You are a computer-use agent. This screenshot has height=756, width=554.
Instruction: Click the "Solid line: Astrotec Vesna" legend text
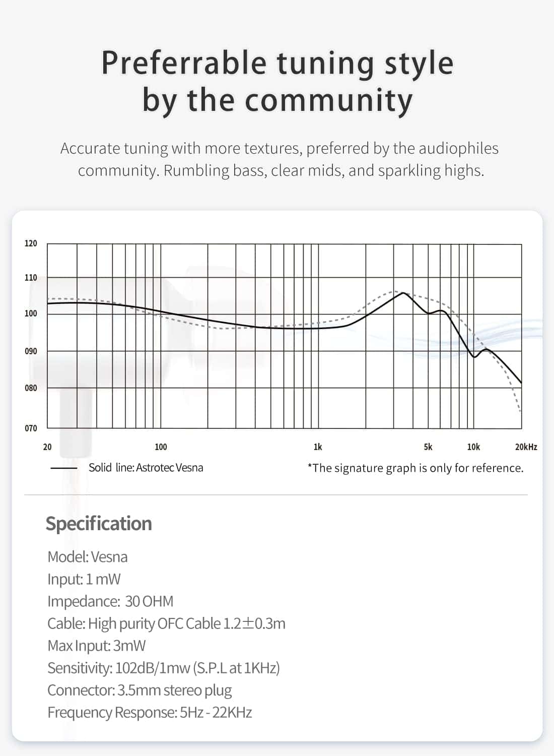coord(146,468)
